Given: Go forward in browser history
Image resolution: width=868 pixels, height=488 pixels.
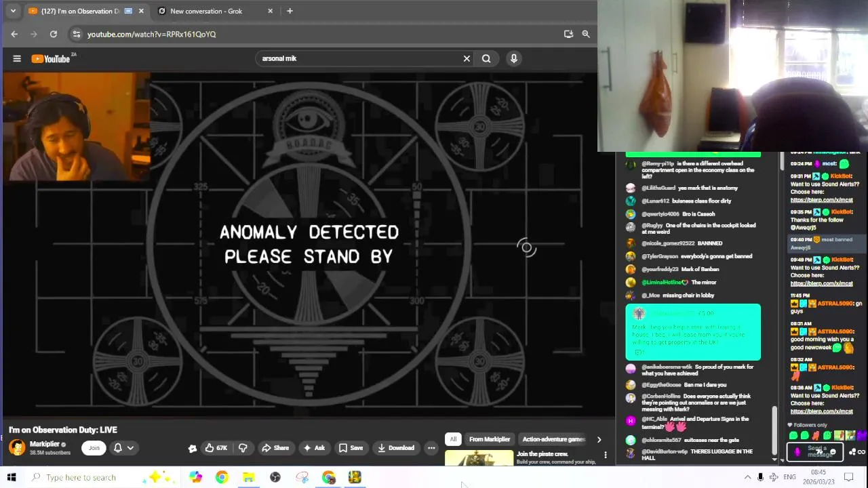Looking at the screenshot, I should (33, 34).
